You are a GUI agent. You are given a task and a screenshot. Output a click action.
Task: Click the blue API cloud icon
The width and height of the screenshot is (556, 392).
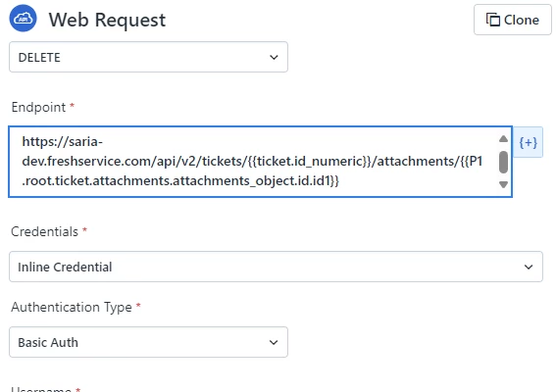click(24, 19)
